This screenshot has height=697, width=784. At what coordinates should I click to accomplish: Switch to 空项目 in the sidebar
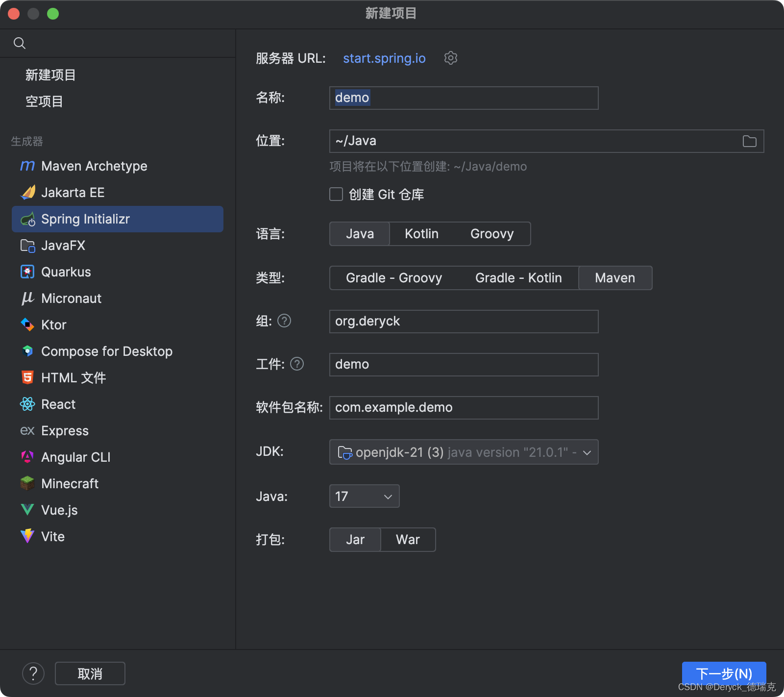tap(45, 101)
